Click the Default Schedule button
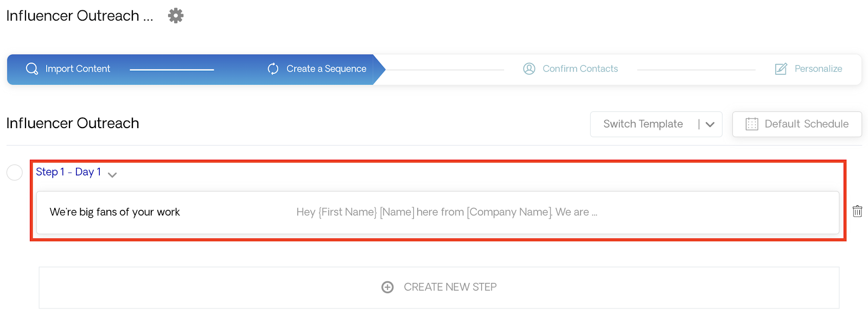 pyautogui.click(x=797, y=124)
